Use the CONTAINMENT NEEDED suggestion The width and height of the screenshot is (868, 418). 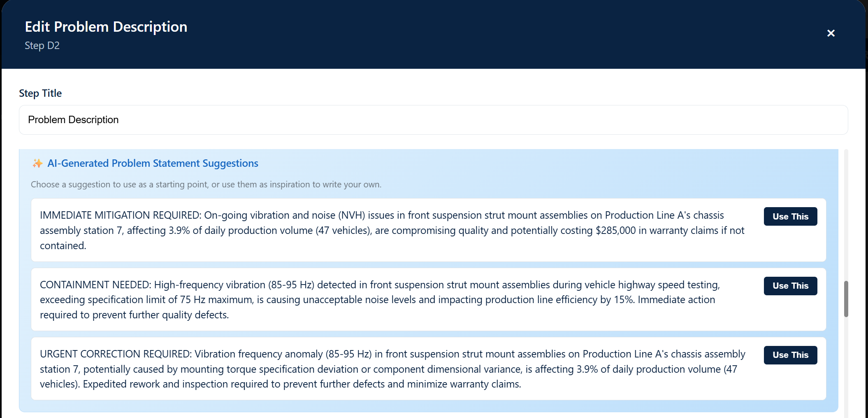[x=790, y=286]
